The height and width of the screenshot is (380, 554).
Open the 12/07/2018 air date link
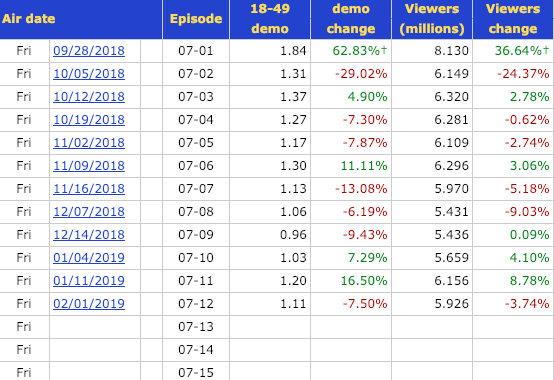(x=89, y=212)
